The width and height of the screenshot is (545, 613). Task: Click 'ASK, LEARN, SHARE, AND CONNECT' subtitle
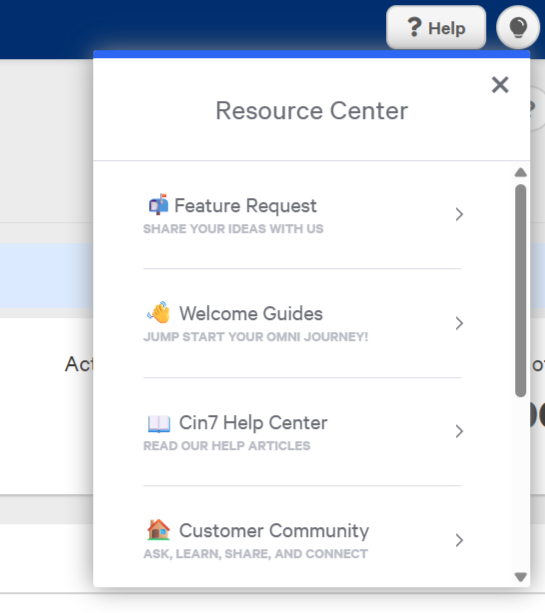click(x=256, y=554)
